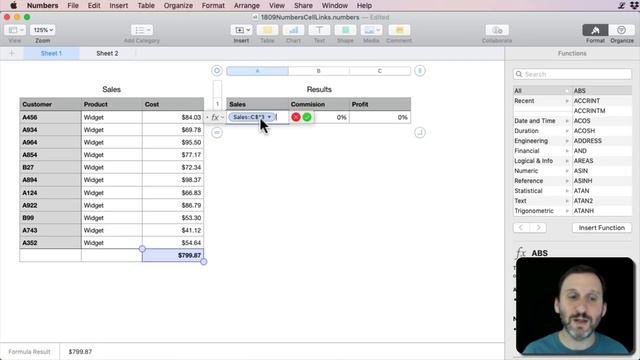This screenshot has width=640, height=360.
Task: Select the ADDRESS function in list
Action: pyautogui.click(x=602, y=141)
